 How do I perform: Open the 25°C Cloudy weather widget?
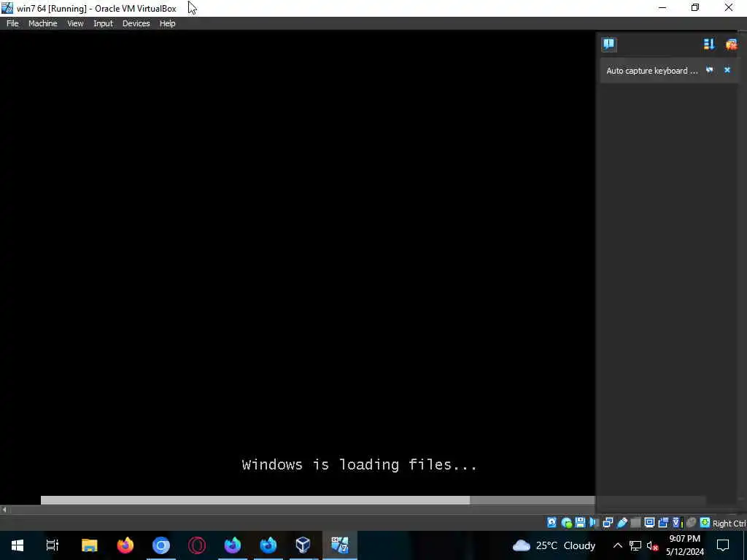pos(554,545)
